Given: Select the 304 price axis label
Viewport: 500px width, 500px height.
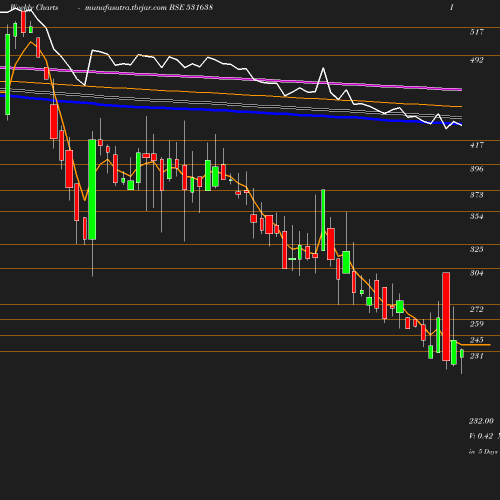Looking at the screenshot, I should pyautogui.click(x=477, y=273).
